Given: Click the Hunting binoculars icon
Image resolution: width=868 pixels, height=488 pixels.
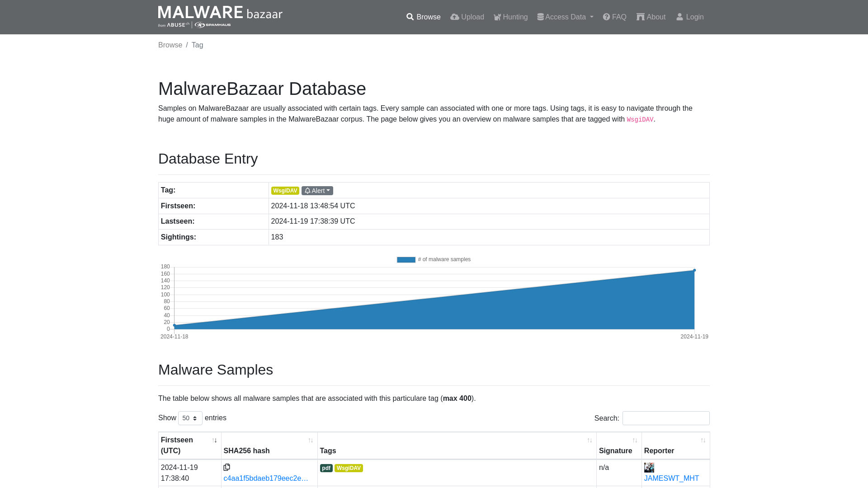Looking at the screenshot, I should [497, 17].
